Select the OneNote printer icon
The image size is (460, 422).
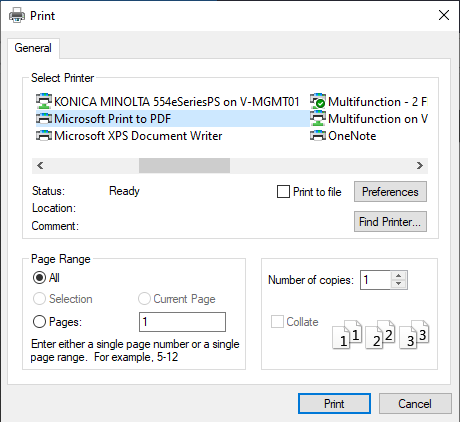318,135
